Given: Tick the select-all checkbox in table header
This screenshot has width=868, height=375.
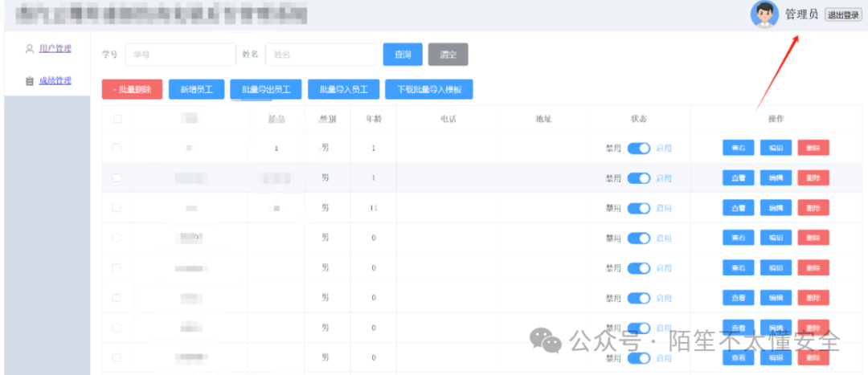Looking at the screenshot, I should click(x=117, y=119).
